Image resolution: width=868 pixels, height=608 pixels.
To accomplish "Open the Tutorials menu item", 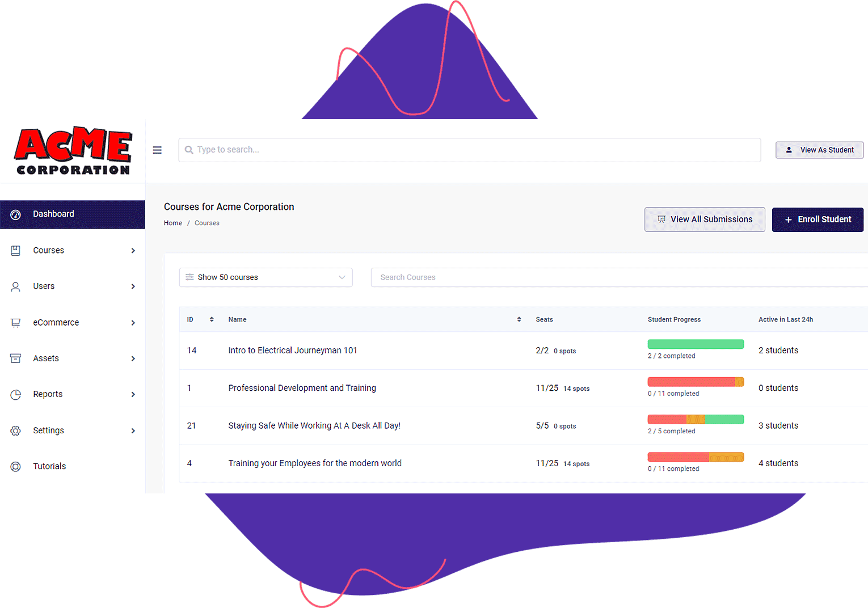I will [49, 466].
